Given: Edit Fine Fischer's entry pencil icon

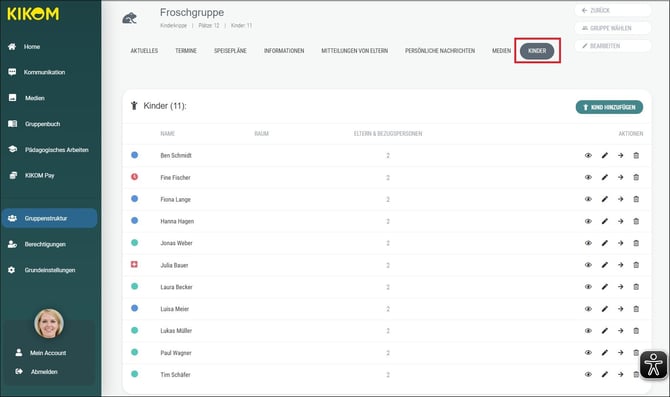Looking at the screenshot, I should tap(605, 177).
